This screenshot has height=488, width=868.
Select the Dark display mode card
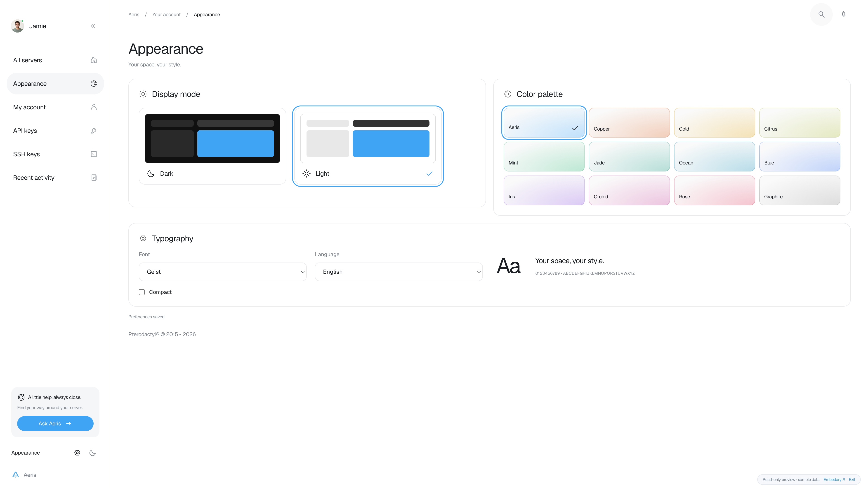[x=212, y=146]
